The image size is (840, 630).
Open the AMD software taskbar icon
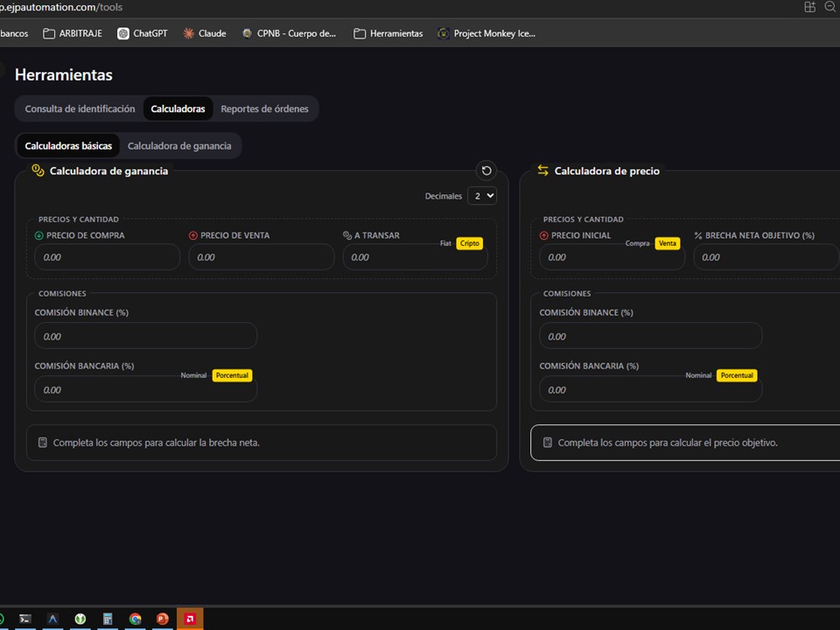pyautogui.click(x=190, y=619)
